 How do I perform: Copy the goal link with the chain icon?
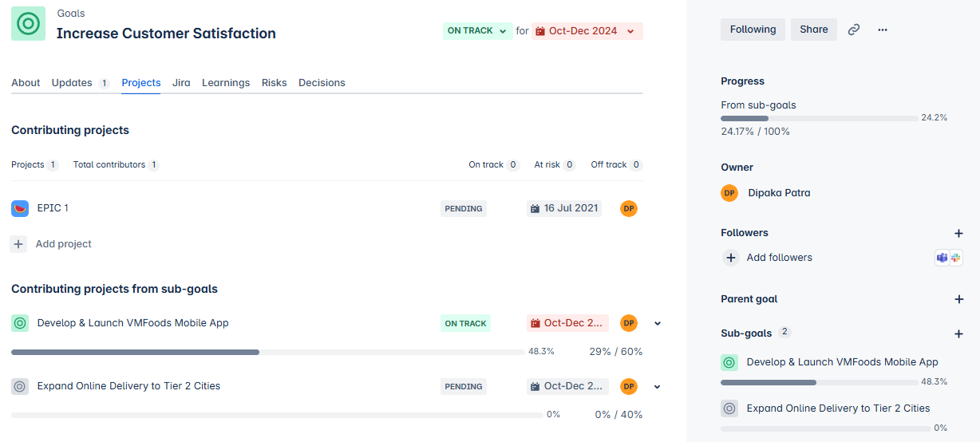(x=854, y=30)
